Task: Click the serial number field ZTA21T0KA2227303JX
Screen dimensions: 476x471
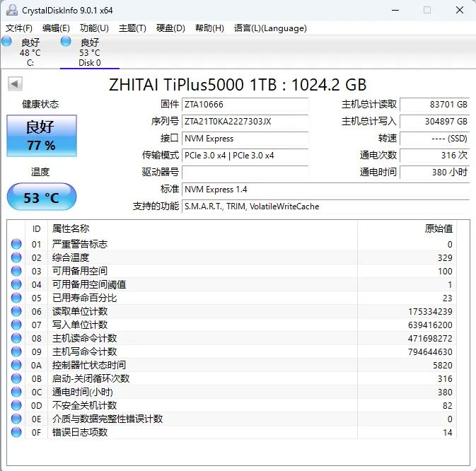Action: (245, 122)
